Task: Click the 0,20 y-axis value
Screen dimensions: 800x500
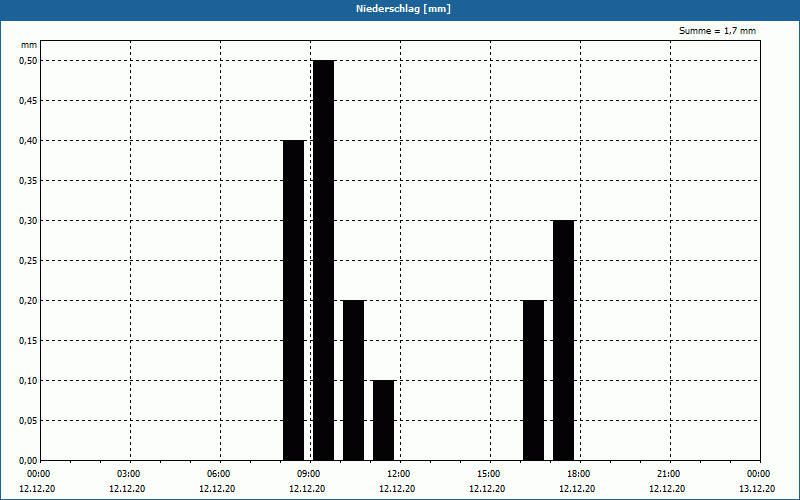Action: coord(28,301)
